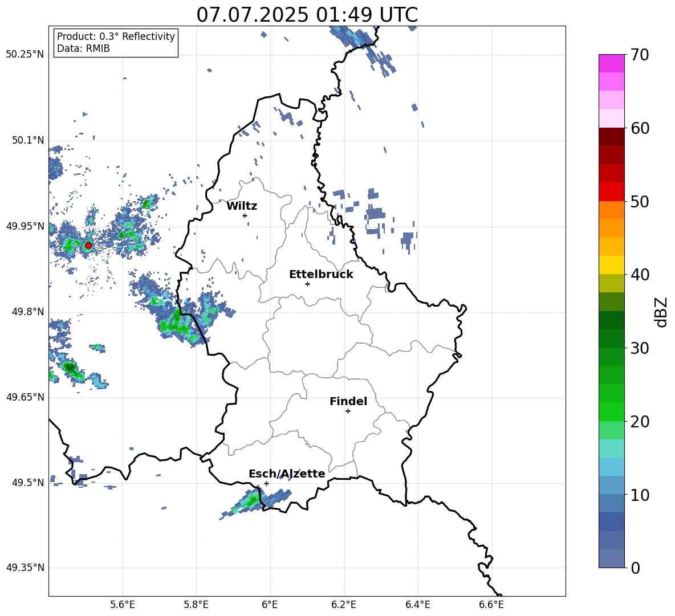Click the magenta top segment of the colorbar
This screenshot has width=675, height=616.
(611, 64)
